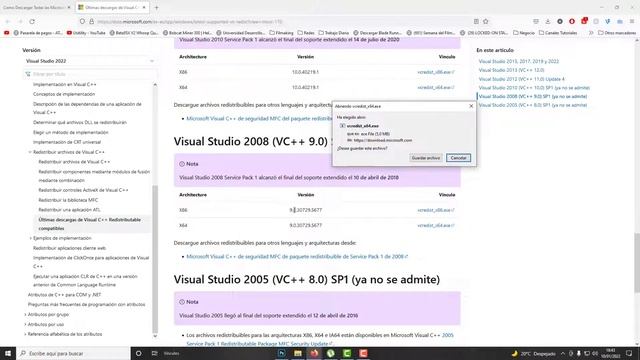
Task: Open the Filmaking bookmarks folder
Action: pos(281,33)
